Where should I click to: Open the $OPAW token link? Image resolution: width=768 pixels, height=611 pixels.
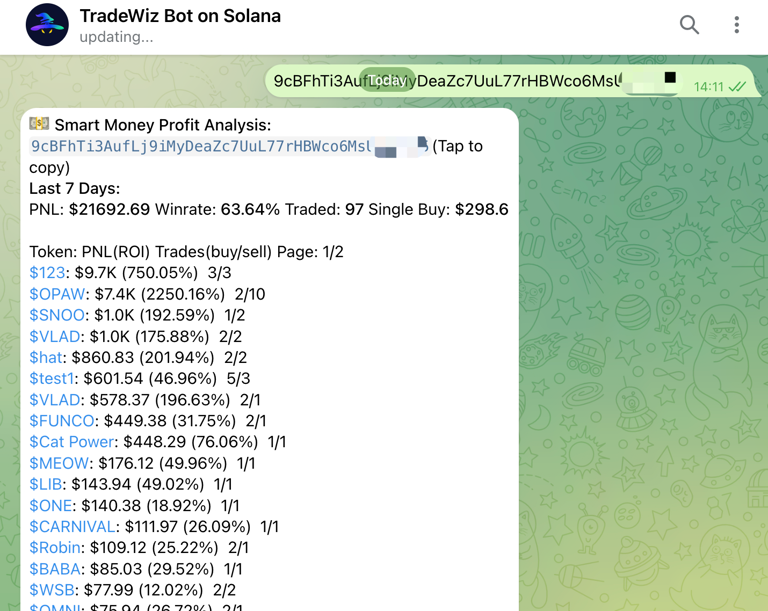(58, 294)
